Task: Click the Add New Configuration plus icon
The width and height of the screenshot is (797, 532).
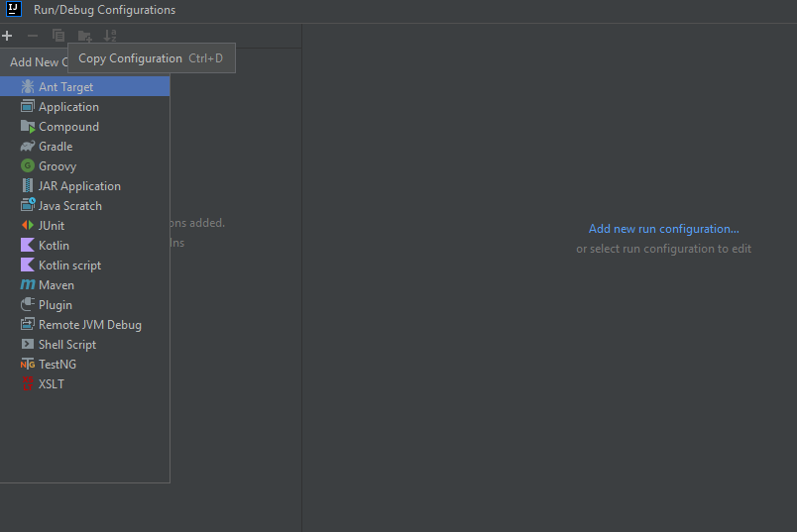Action: [x=7, y=36]
